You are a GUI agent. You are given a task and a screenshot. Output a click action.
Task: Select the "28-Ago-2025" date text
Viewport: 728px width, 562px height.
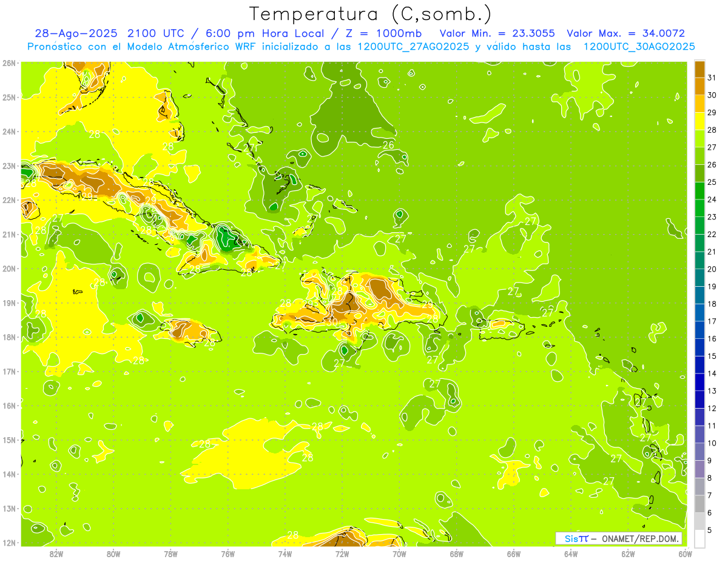click(x=75, y=34)
